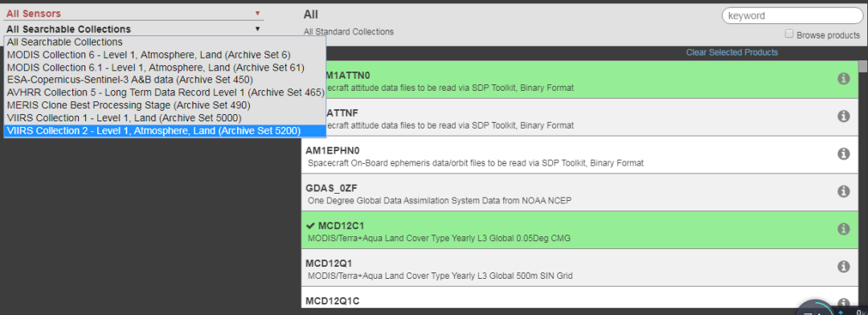Show info for MCD12Q1 product
Viewport: 868px width, 315px height.
point(843,266)
